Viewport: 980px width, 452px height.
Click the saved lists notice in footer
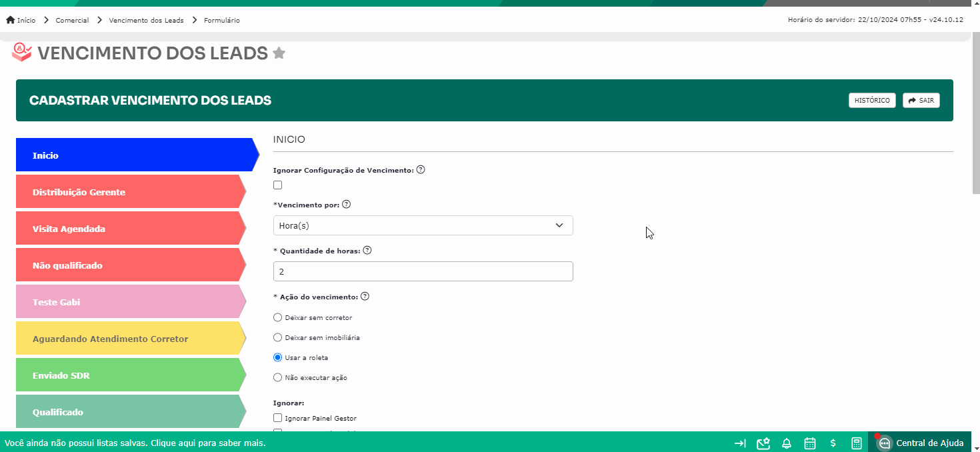tap(135, 443)
